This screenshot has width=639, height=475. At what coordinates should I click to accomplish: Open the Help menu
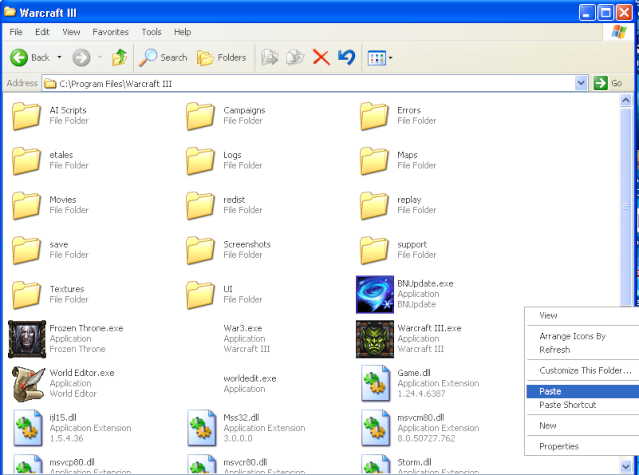point(182,32)
